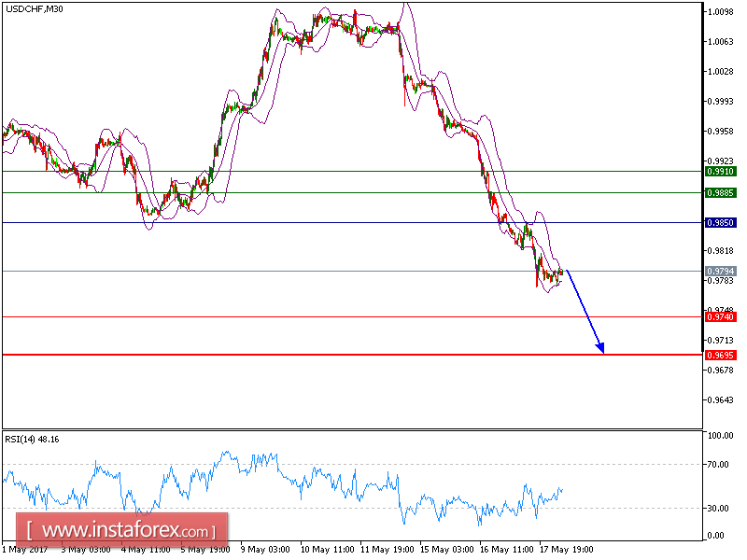This screenshot has width=747, height=560.
Task: Select the 0.9885 green price label
Action: point(720,193)
